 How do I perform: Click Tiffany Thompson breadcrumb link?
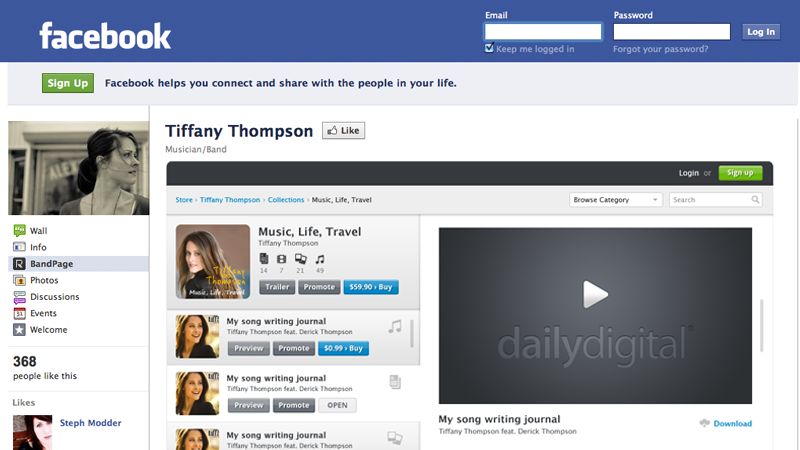(230, 199)
